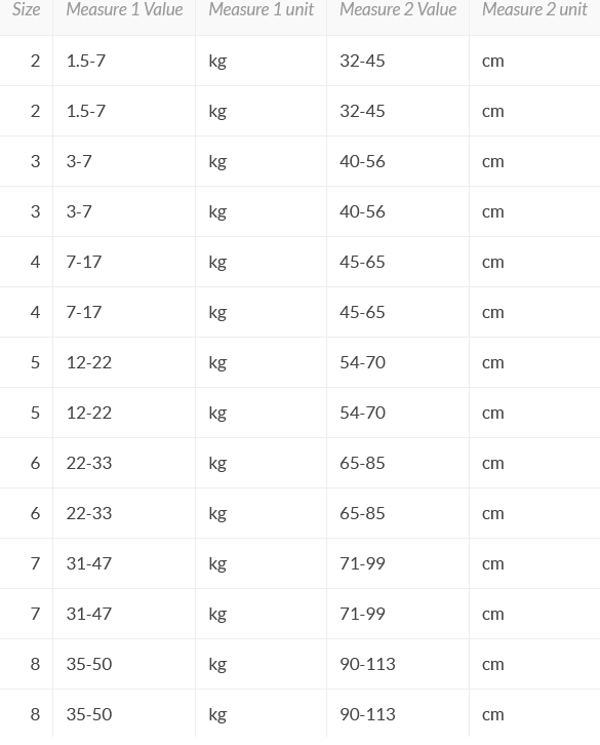The height and width of the screenshot is (745, 600).
Task: Click the second 65-85 measurement cell
Action: 362,513
